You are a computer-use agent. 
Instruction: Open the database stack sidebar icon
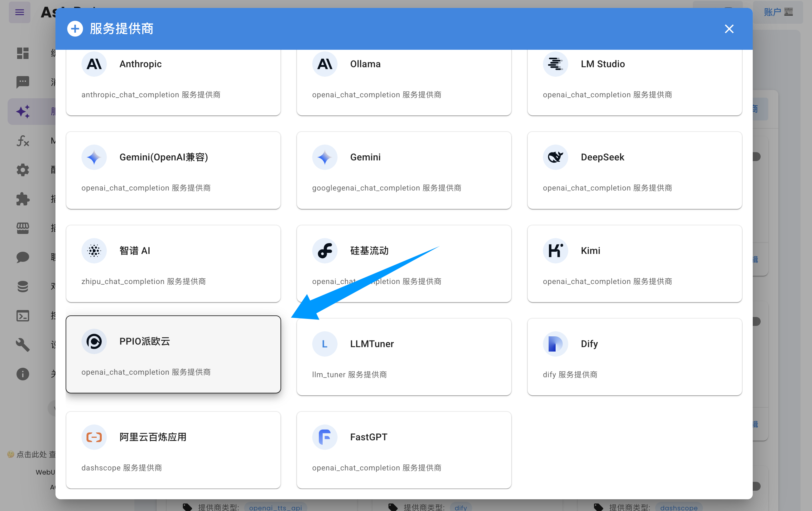(x=23, y=287)
